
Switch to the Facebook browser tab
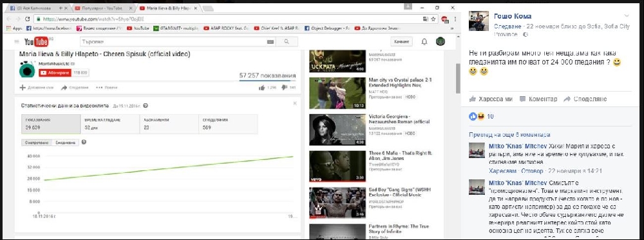pos(36,8)
